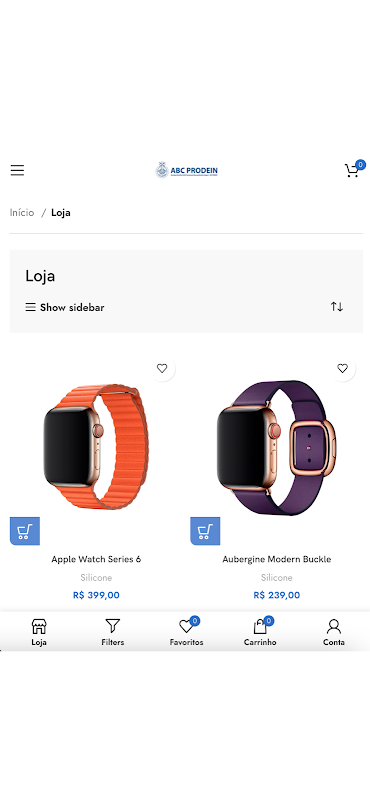Add Apple Watch Series 6 to cart

(x=24, y=531)
